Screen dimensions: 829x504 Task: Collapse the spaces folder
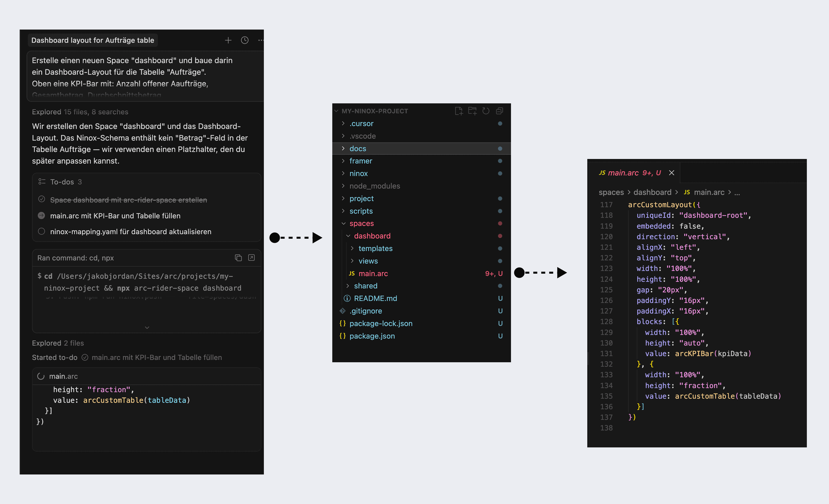pos(361,223)
